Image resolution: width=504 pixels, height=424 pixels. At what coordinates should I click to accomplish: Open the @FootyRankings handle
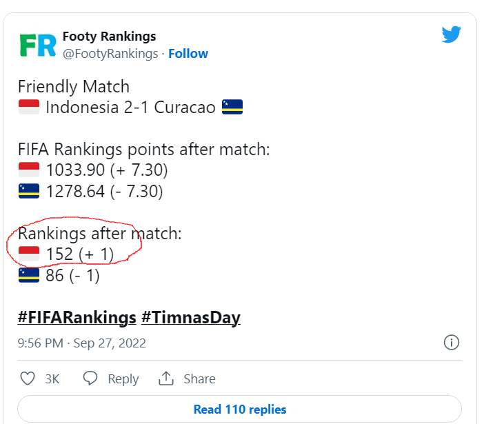point(110,54)
